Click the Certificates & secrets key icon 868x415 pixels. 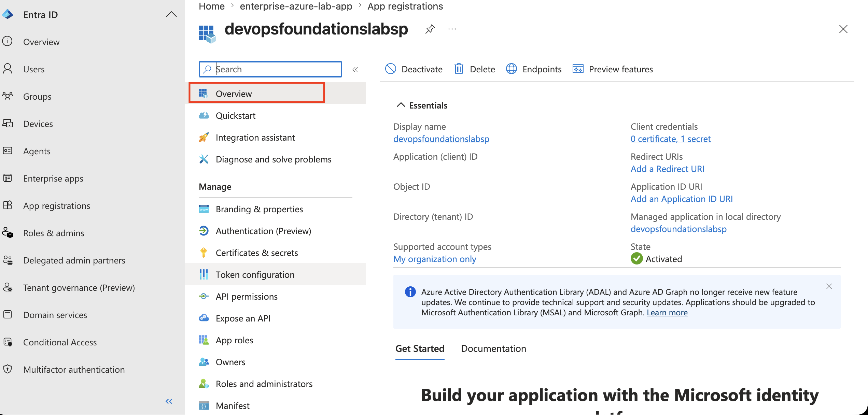(x=204, y=253)
